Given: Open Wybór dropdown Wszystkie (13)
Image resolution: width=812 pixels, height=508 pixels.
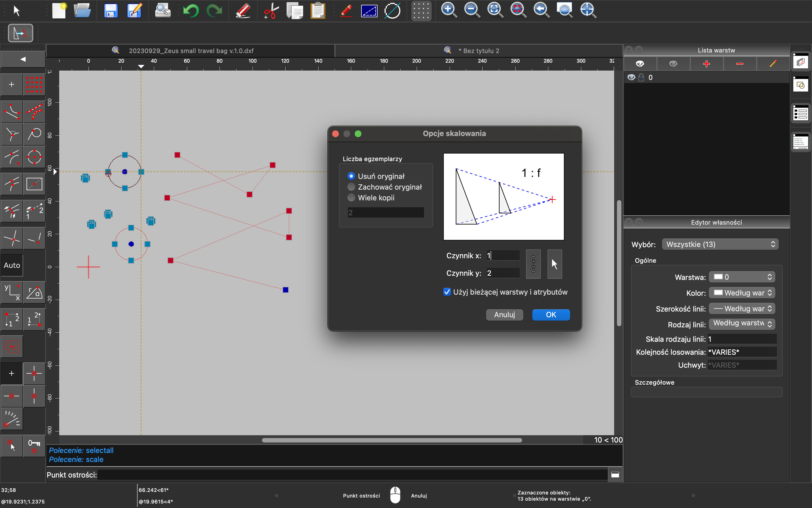Looking at the screenshot, I should coord(720,244).
